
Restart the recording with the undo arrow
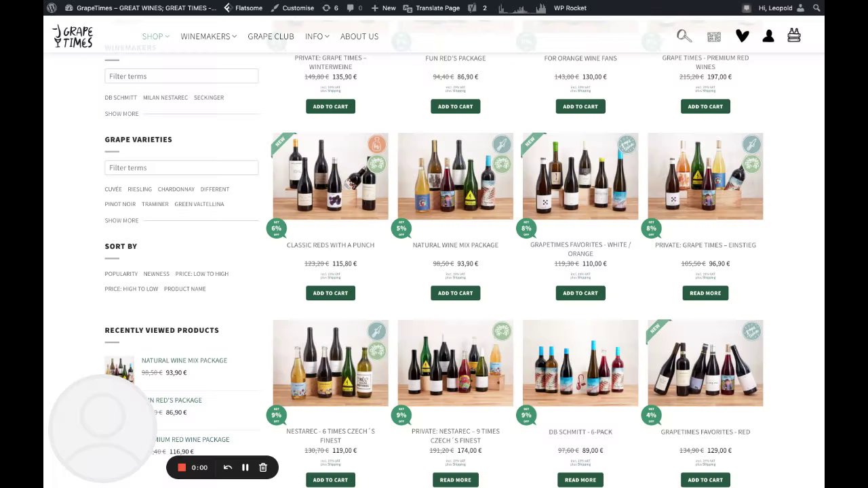click(228, 468)
